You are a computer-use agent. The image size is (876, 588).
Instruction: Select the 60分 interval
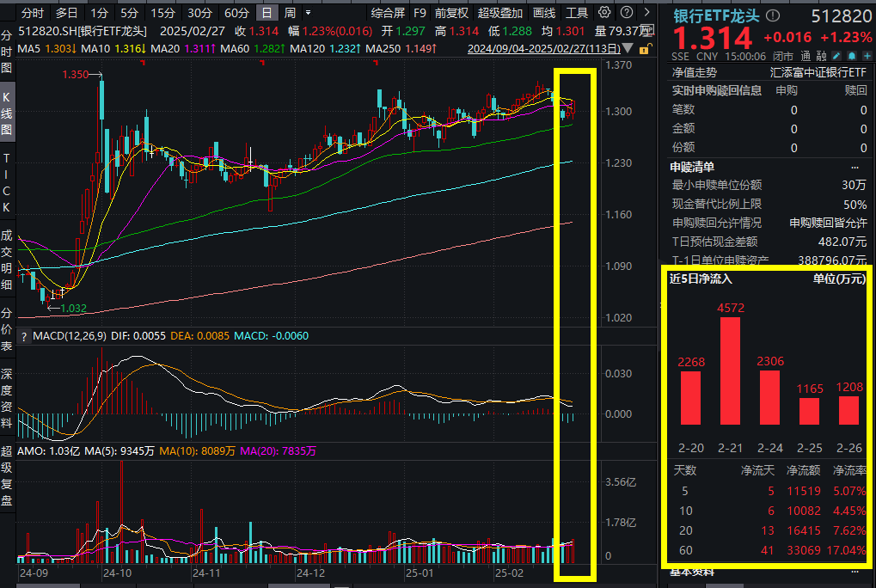pos(234,13)
